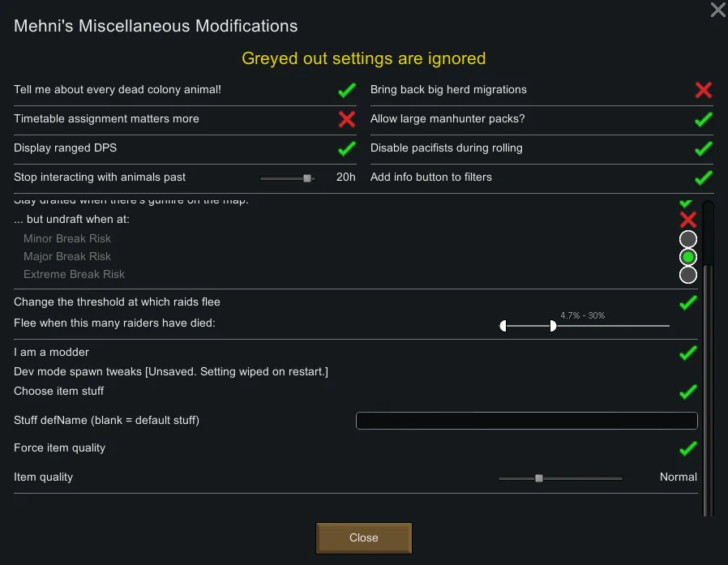Click the Stuff defName text field

(527, 420)
